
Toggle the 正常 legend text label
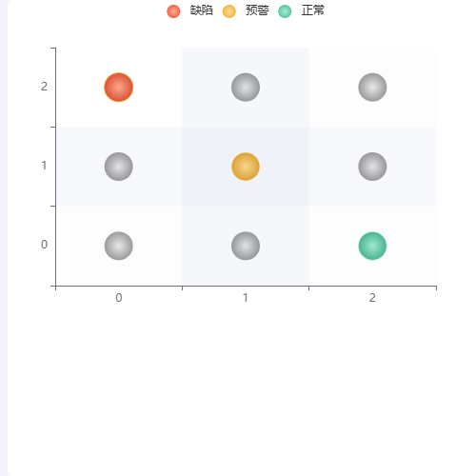tap(313, 10)
